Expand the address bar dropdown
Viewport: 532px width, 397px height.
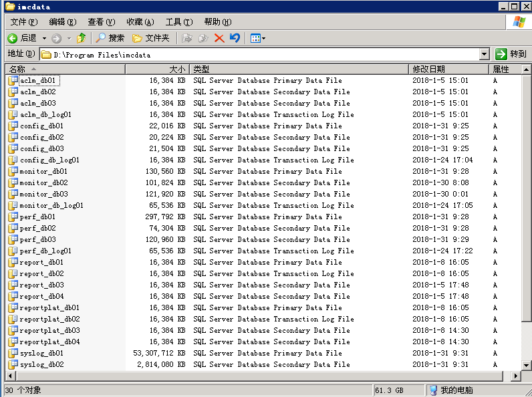point(484,54)
